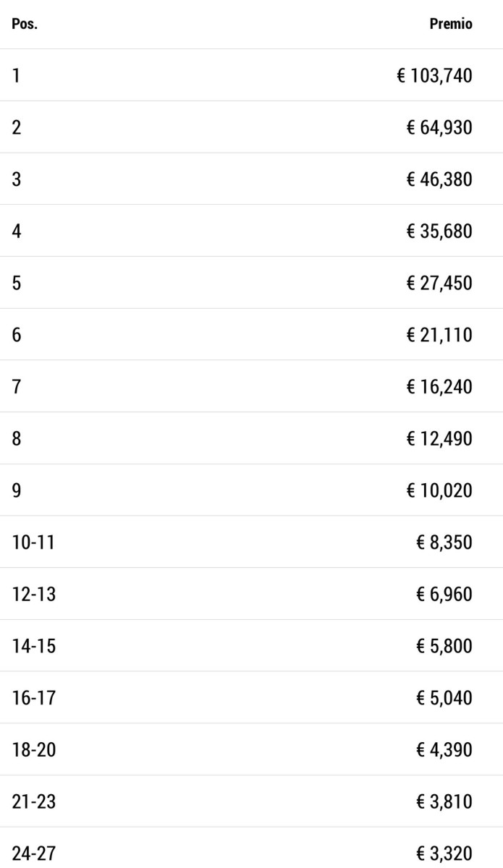Image resolution: width=503 pixels, height=868 pixels.
Task: Select the € 5,040 prize cell
Action: [x=444, y=698]
